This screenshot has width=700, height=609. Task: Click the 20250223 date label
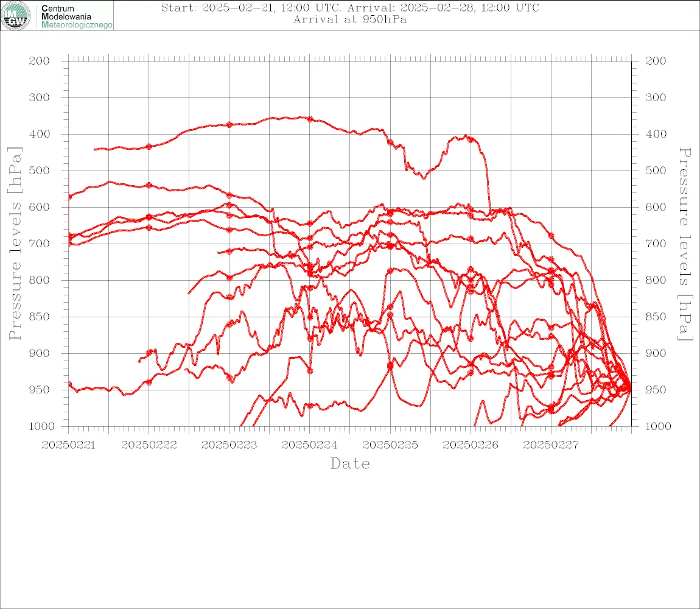[229, 445]
